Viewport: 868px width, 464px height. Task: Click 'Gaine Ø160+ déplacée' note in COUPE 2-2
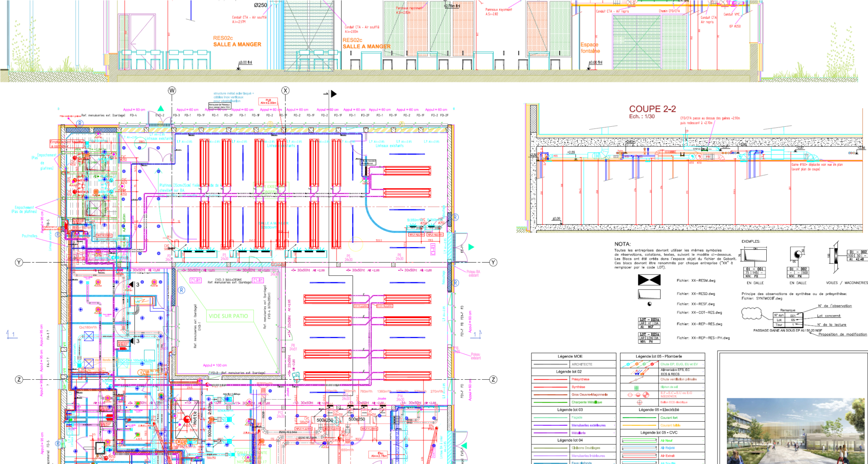pyautogui.click(x=817, y=167)
